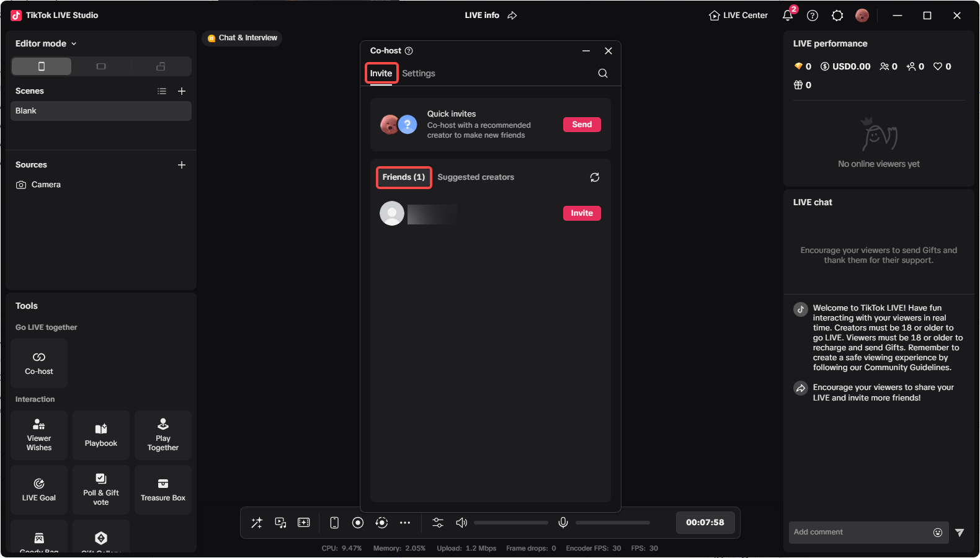Viewport: 980px width, 558px height.
Task: Click share arrow next to LIVE info
Action: click(512, 15)
